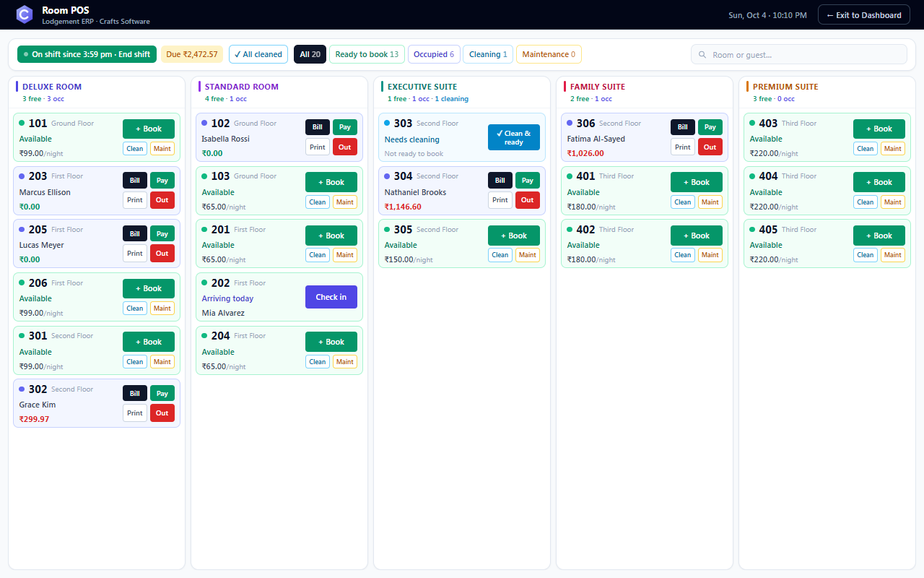924x578 pixels.
Task: Focus the Room or guest search field
Action: coord(798,55)
